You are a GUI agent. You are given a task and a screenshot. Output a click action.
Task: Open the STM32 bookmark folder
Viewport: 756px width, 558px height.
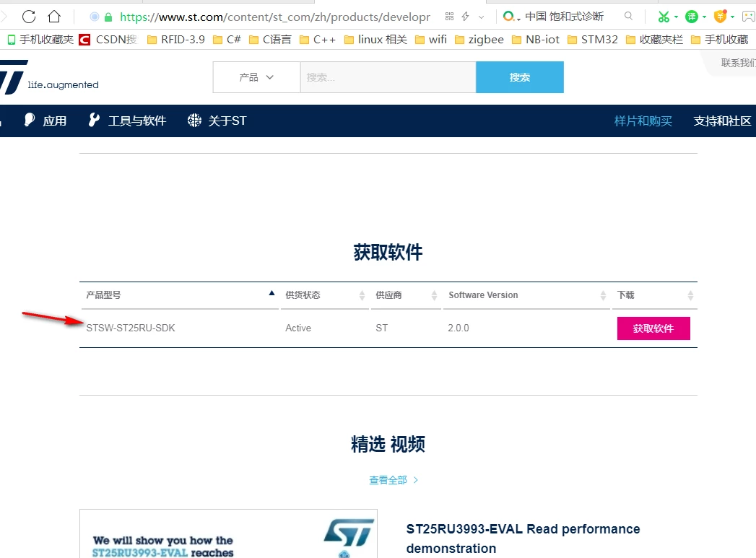click(x=593, y=40)
